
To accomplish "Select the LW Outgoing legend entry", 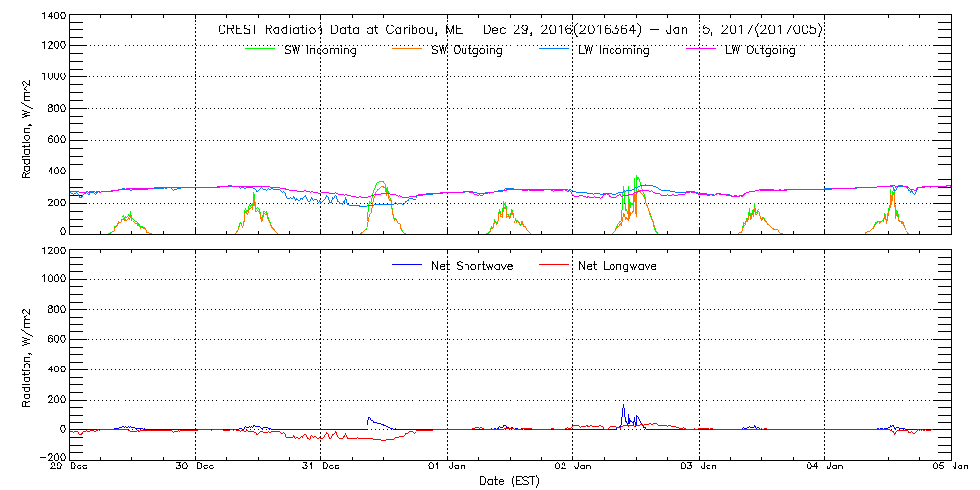I will click(x=759, y=50).
